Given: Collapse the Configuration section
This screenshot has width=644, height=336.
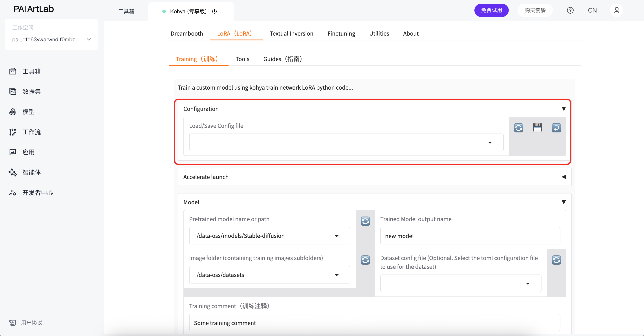Looking at the screenshot, I should [x=563, y=108].
